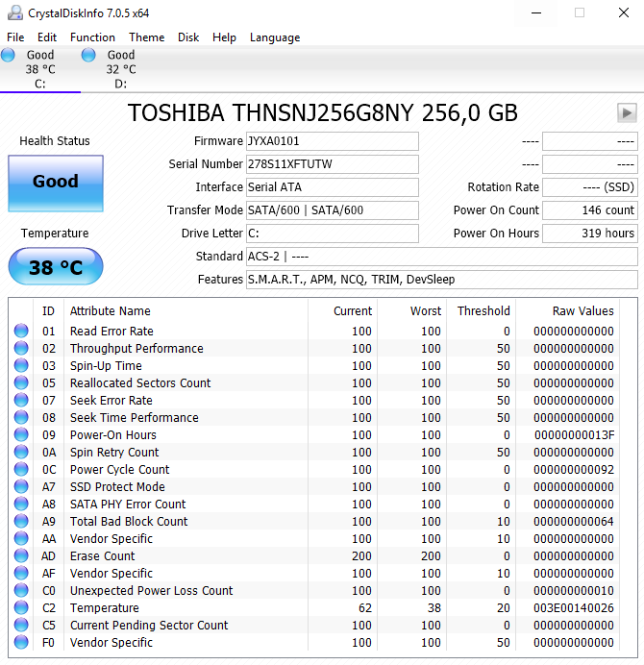Click the Serial Number field
This screenshot has width=644, height=665.
coord(333,164)
